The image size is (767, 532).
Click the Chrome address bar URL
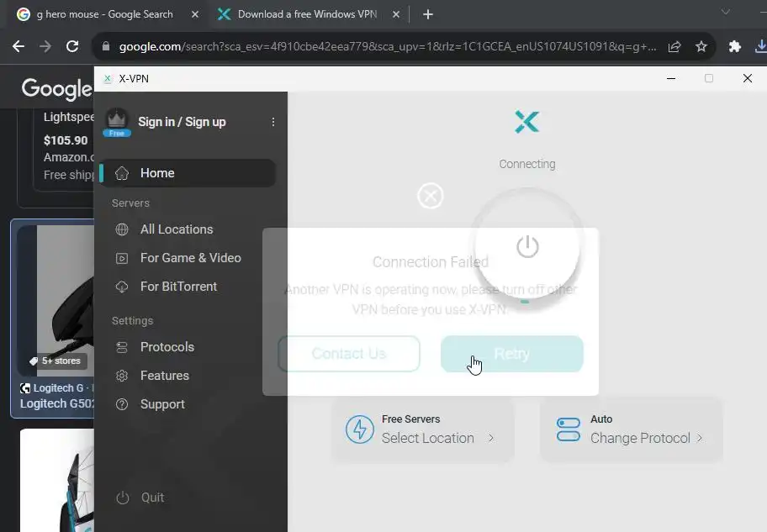[388, 46]
